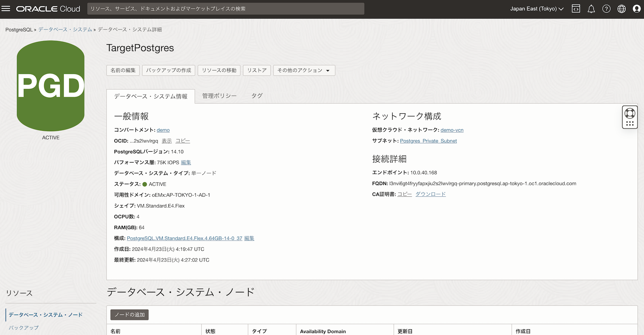
Task: Click the PGD database system icon
Action: coord(51,86)
